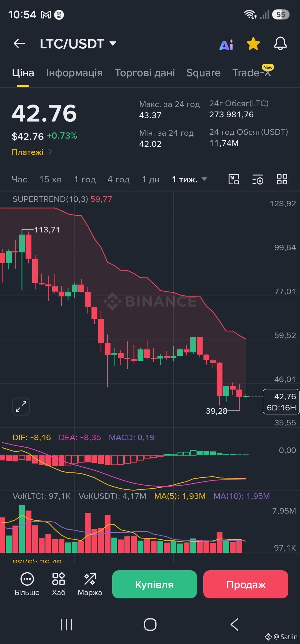Tap the green Купівля button
Screen dimensions: 300x644
154,584
